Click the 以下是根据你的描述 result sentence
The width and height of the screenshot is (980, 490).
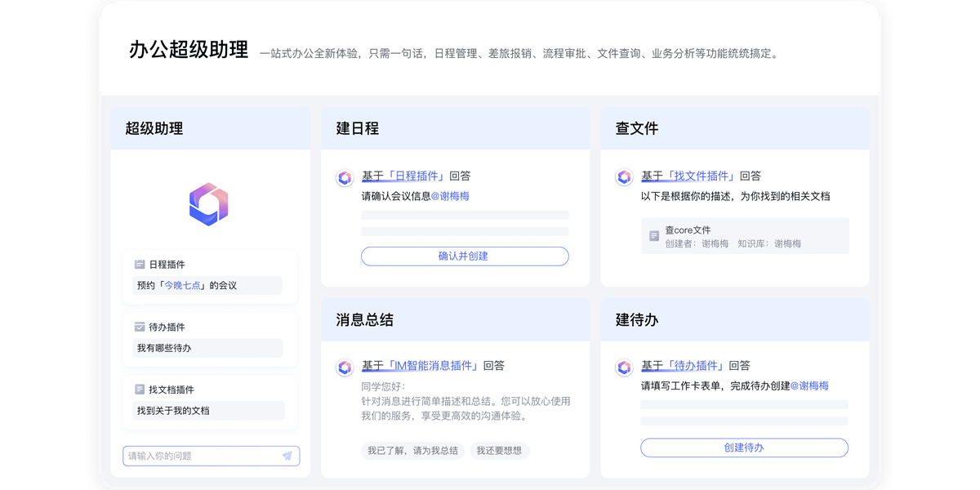tap(736, 196)
